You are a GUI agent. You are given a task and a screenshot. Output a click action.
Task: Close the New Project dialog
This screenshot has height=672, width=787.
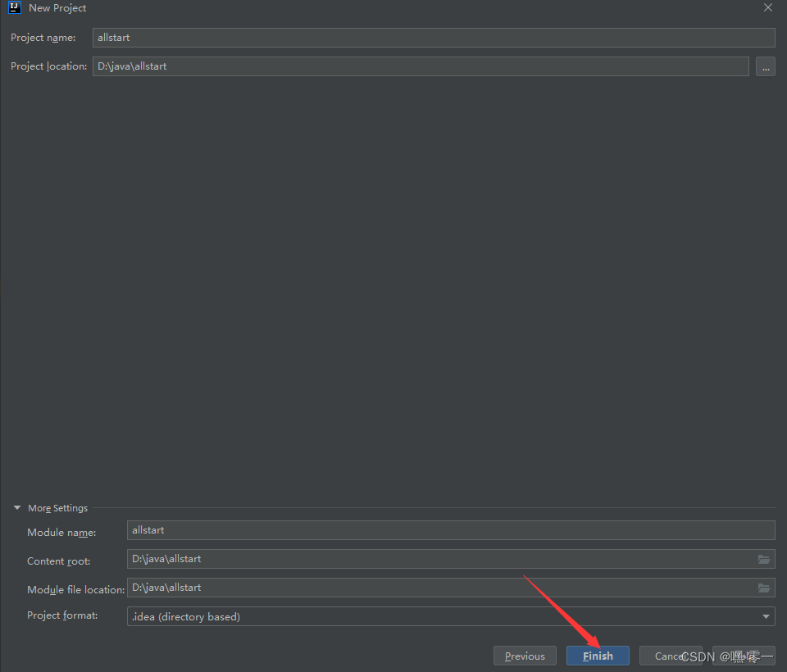(768, 7)
